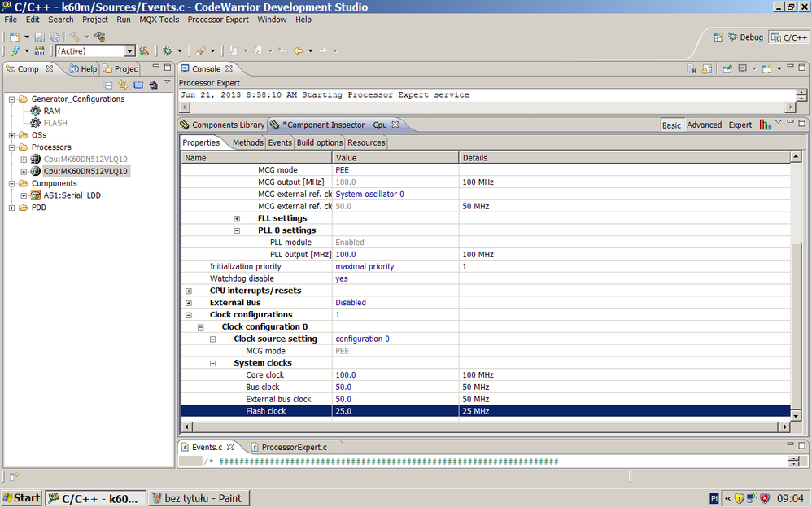Click properties table scroll down arrow

pos(796,415)
